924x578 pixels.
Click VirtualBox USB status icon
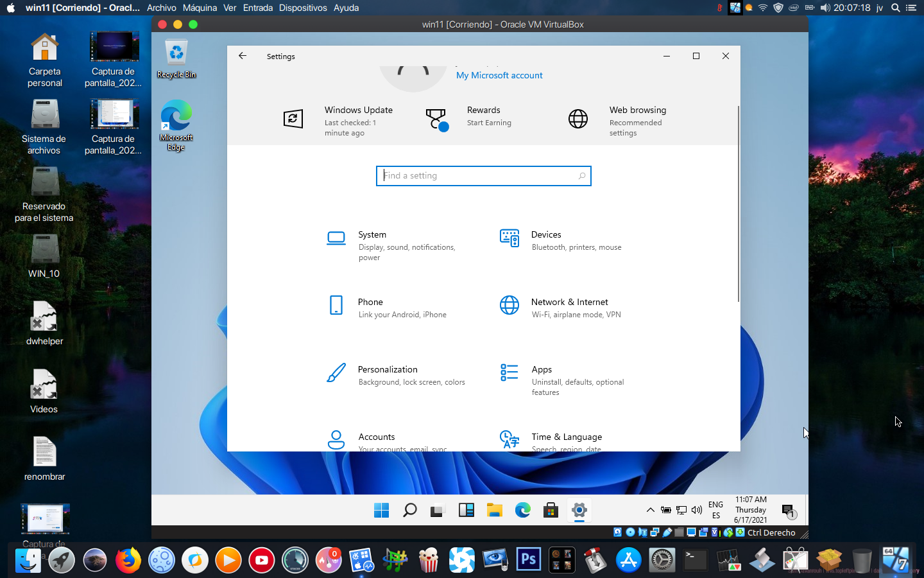pyautogui.click(x=667, y=532)
